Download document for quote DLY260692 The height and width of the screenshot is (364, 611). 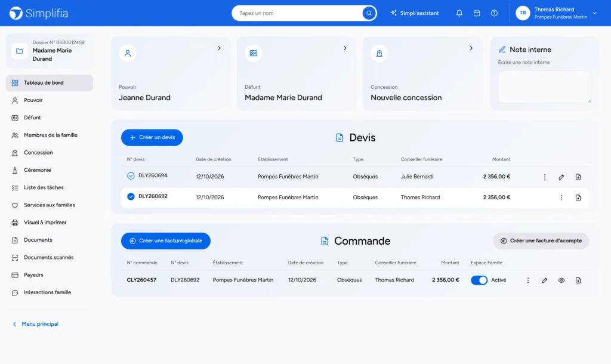point(578,198)
